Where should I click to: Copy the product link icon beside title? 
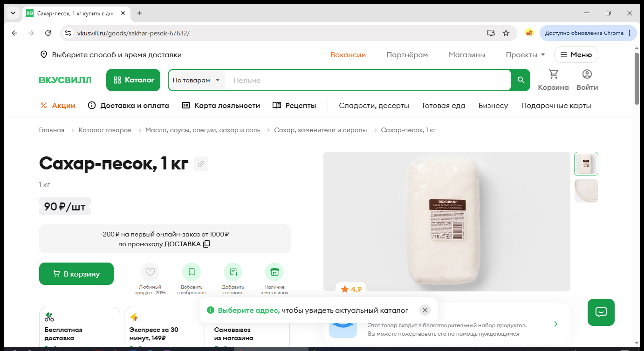tap(201, 164)
